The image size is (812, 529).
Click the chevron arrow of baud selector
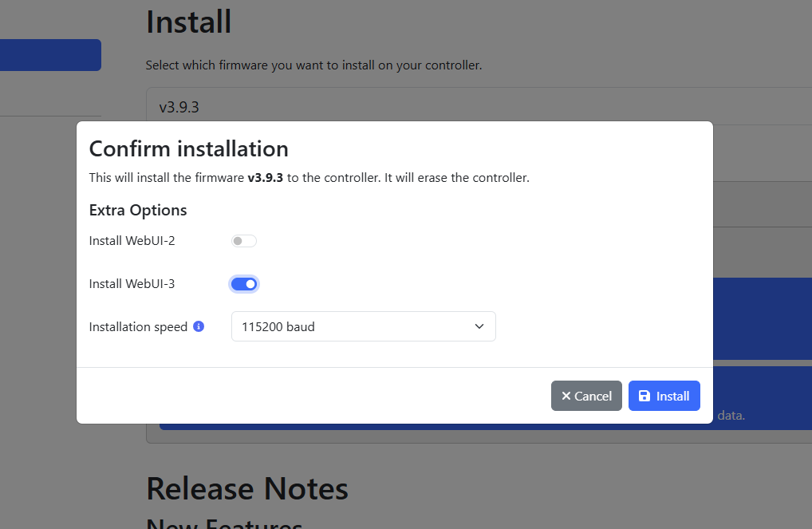pyautogui.click(x=479, y=326)
